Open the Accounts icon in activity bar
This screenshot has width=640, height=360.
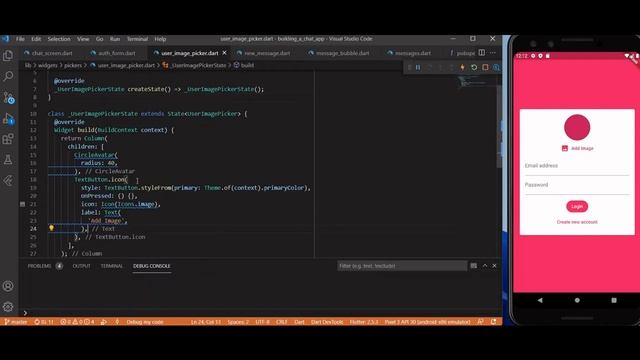8,286
